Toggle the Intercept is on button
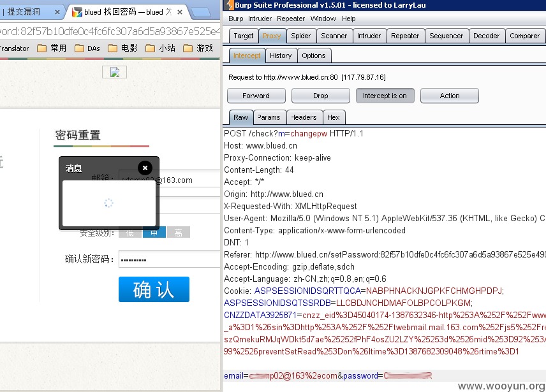546x392 pixels. tap(385, 96)
